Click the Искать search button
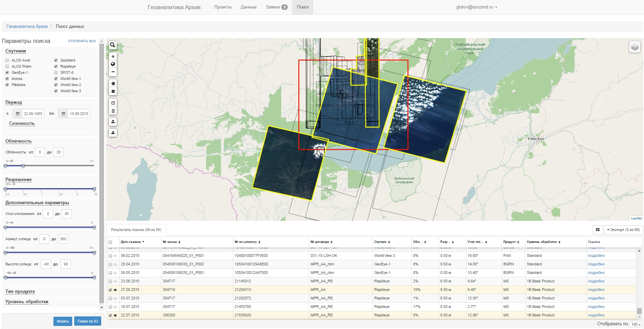Viewport: 644px width, 329px height. [x=63, y=321]
